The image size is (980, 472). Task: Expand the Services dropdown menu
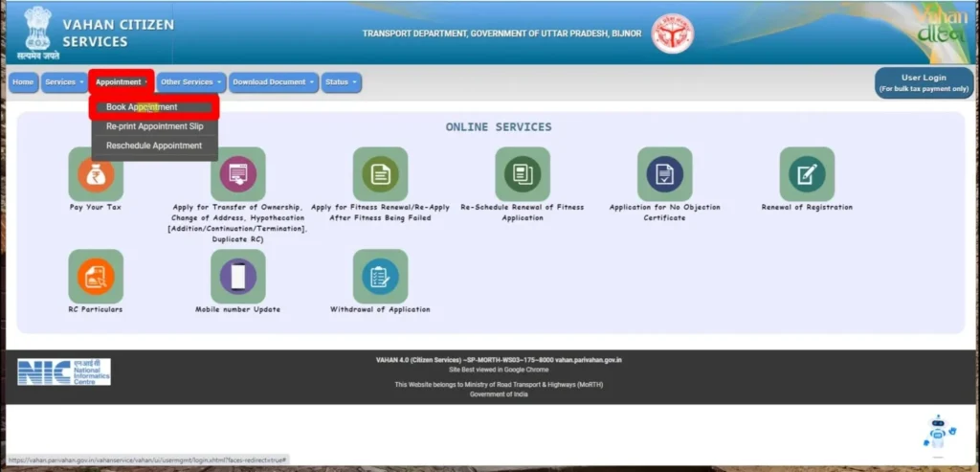coord(64,82)
